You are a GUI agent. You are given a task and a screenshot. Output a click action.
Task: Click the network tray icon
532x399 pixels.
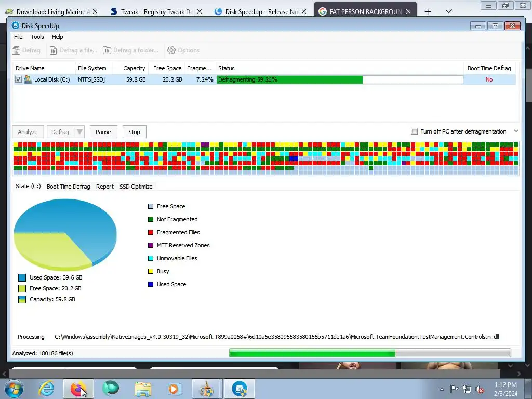[467, 389]
